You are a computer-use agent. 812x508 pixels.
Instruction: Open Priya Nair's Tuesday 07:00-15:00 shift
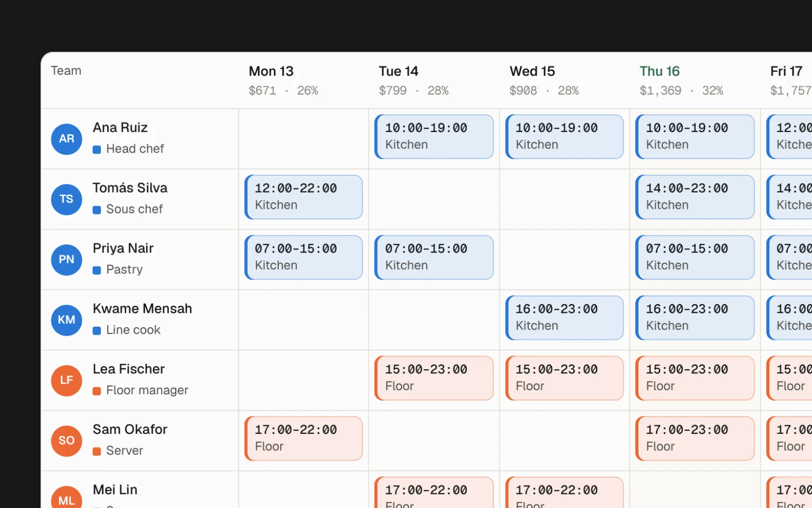coord(434,258)
